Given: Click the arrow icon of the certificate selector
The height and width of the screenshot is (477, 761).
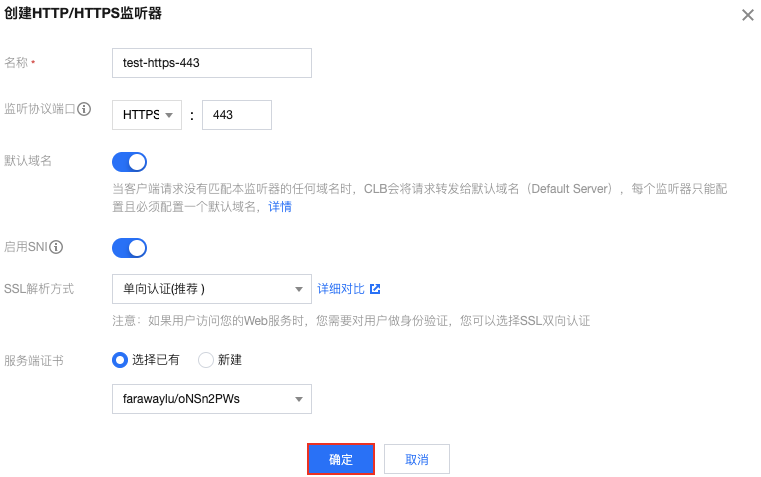Looking at the screenshot, I should point(299,399).
